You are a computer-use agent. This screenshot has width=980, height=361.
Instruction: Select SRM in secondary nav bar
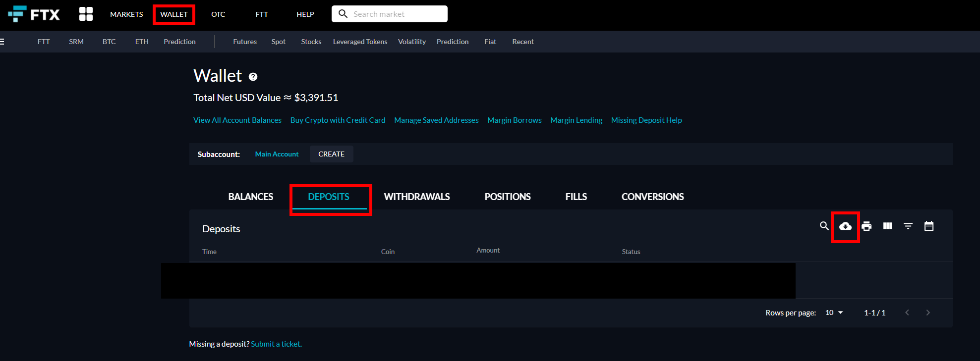[x=76, y=42]
